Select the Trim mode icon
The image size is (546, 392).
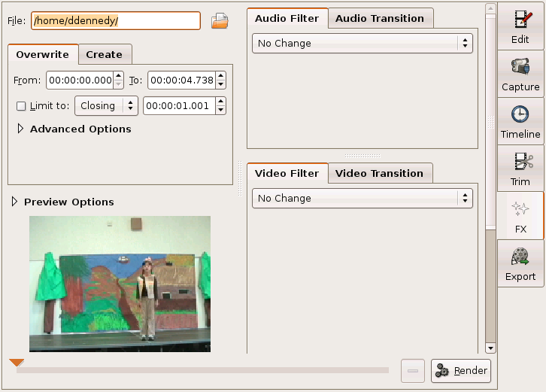[520, 169]
